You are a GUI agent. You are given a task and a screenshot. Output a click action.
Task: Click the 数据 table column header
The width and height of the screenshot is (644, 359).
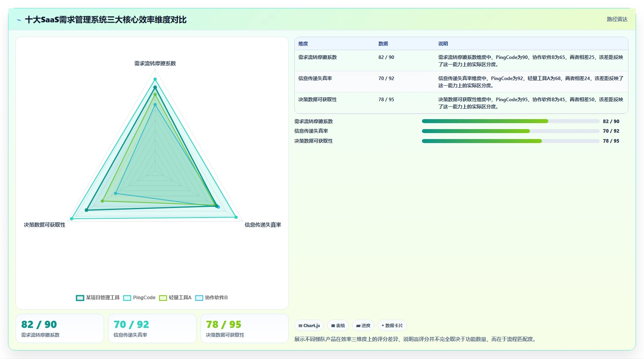[383, 44]
